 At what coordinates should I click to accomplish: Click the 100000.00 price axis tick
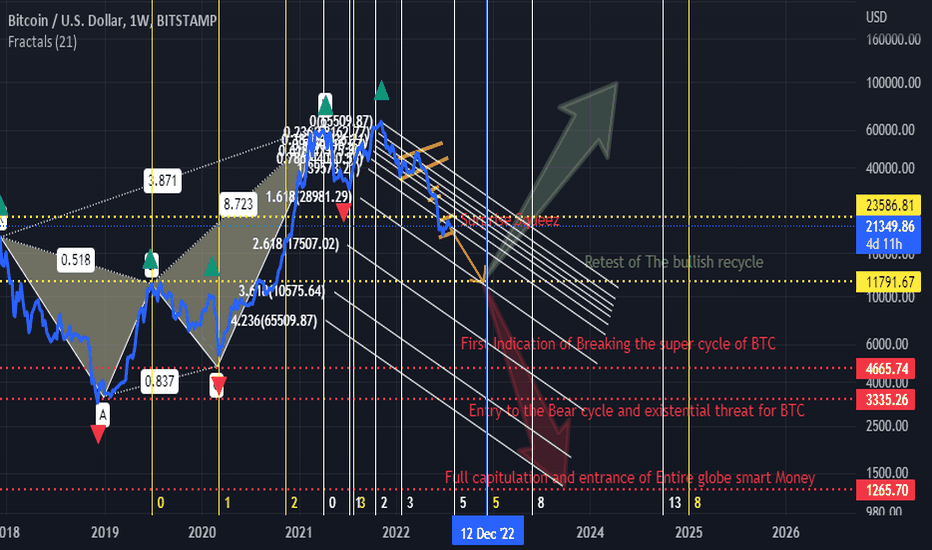893,83
